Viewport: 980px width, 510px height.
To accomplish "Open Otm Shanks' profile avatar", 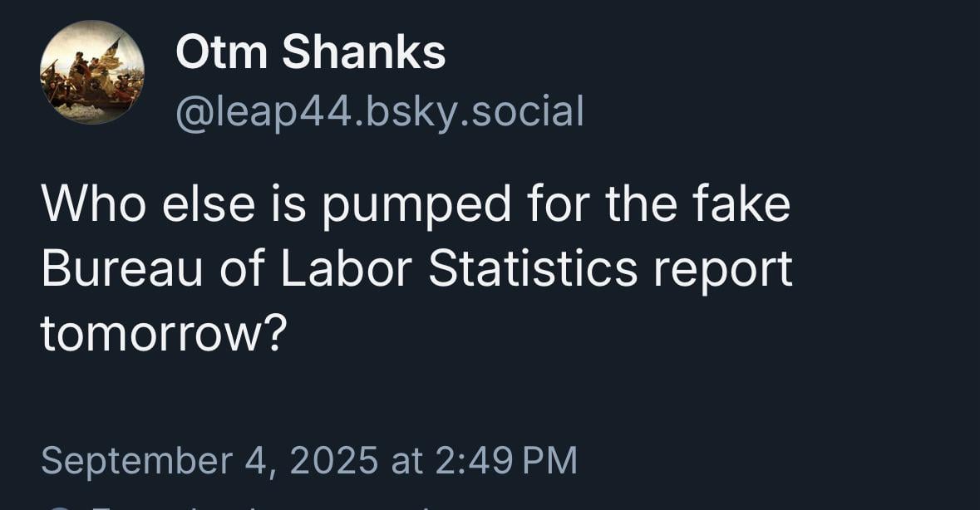I will click(x=92, y=71).
